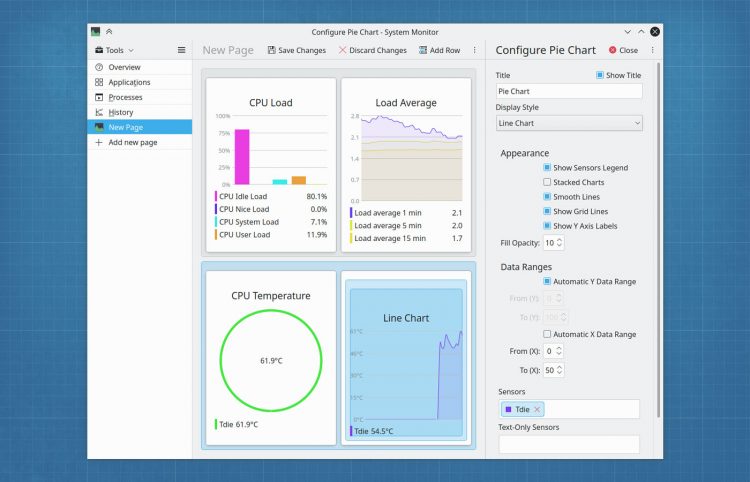Click the Sensors input field
Image resolution: width=750 pixels, height=482 pixels.
569,409
